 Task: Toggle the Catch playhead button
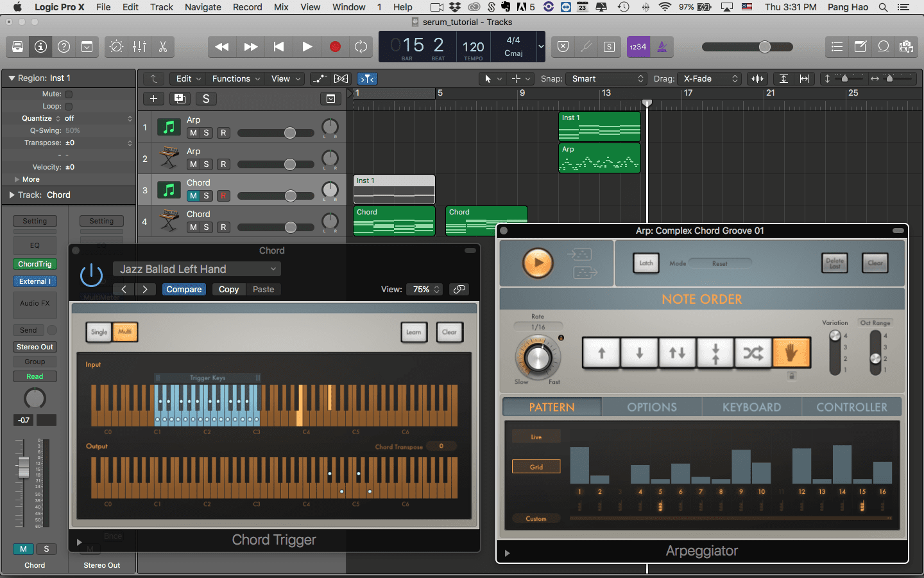(368, 78)
